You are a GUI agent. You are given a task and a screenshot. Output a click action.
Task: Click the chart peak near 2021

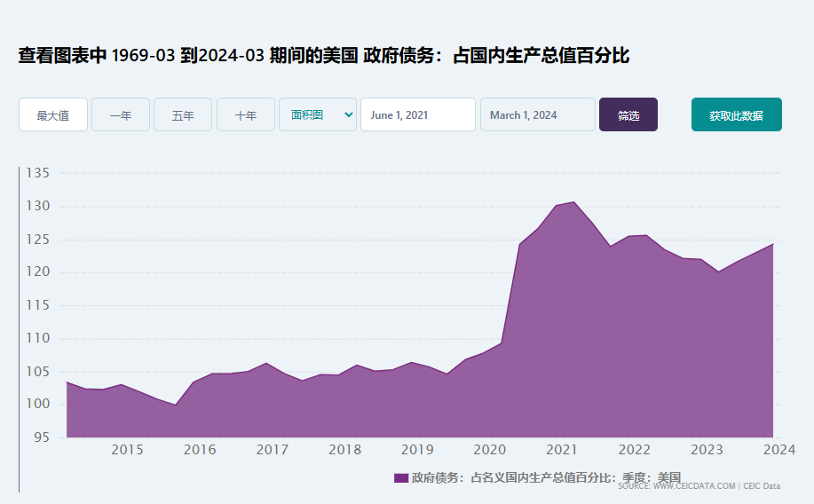tap(573, 202)
